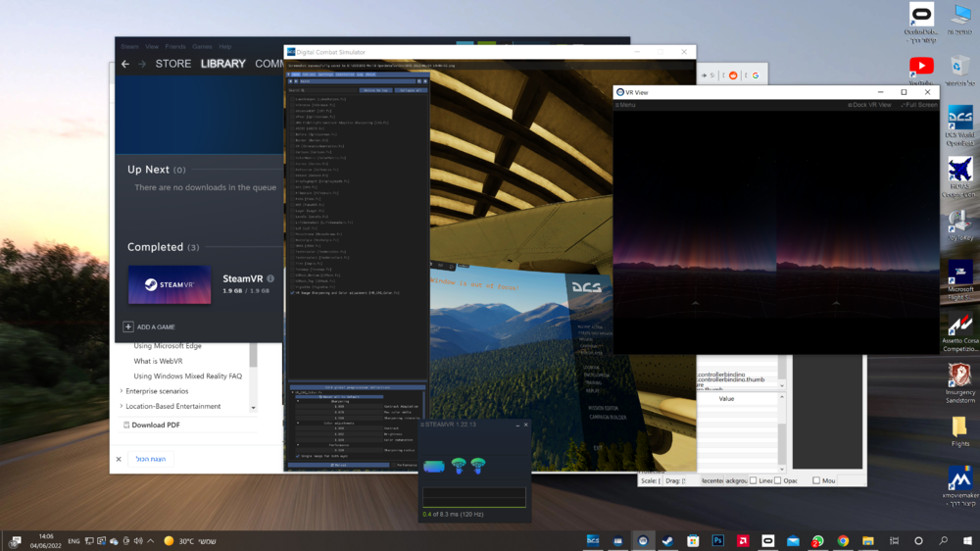Click Dock VR View button
The width and height of the screenshot is (980, 551).
pyautogui.click(x=868, y=104)
